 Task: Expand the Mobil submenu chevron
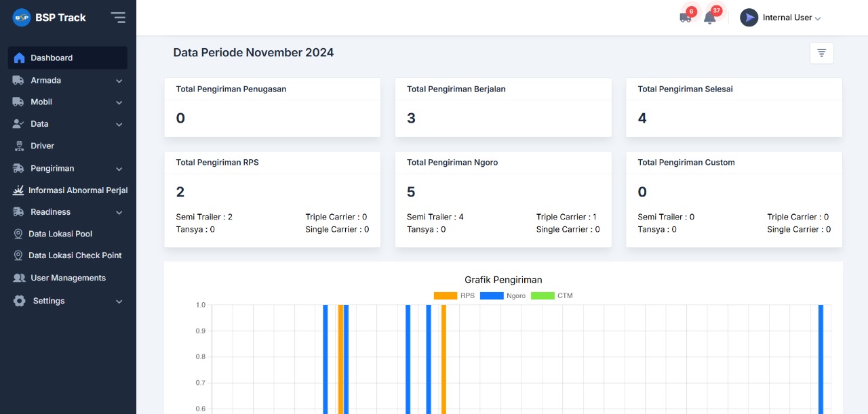point(119,102)
